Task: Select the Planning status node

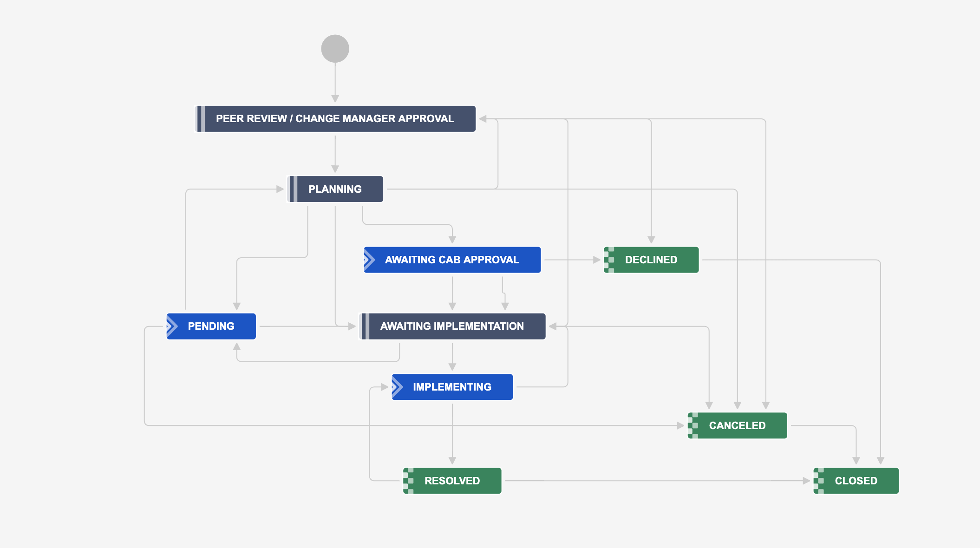Action: pyautogui.click(x=335, y=189)
